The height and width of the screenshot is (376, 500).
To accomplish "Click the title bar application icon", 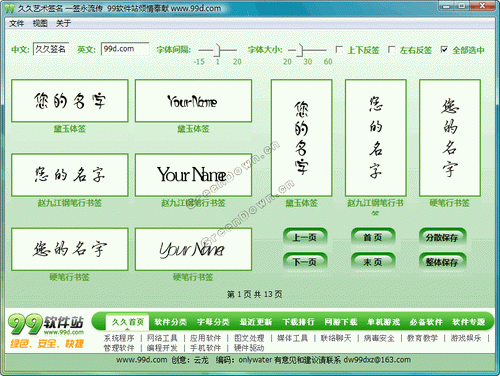I will tap(10, 8).
